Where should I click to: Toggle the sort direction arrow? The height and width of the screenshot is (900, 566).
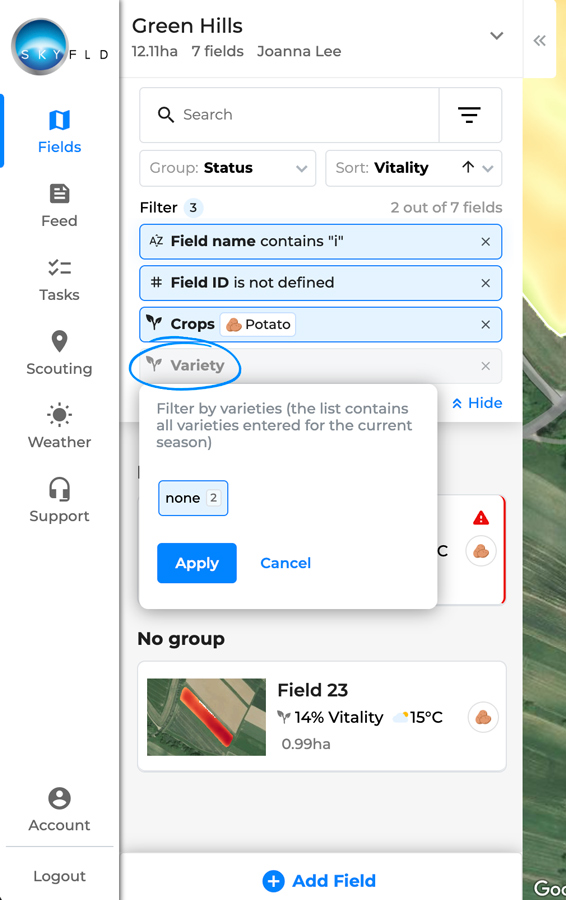[468, 168]
